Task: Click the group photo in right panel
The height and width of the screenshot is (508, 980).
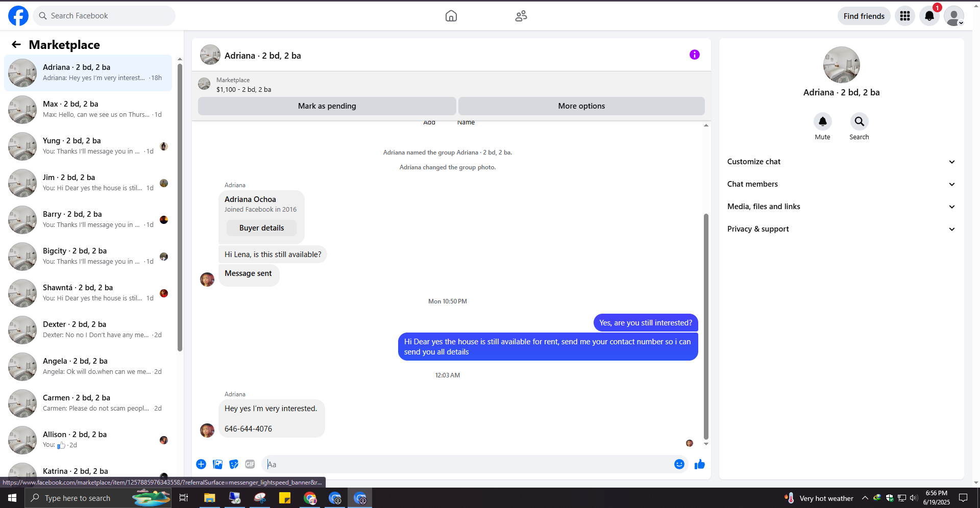Action: (x=841, y=65)
